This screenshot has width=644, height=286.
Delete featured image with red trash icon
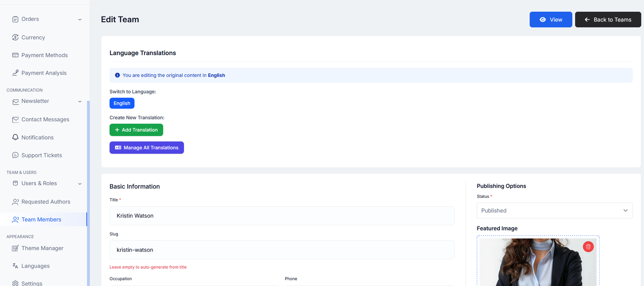click(x=588, y=247)
